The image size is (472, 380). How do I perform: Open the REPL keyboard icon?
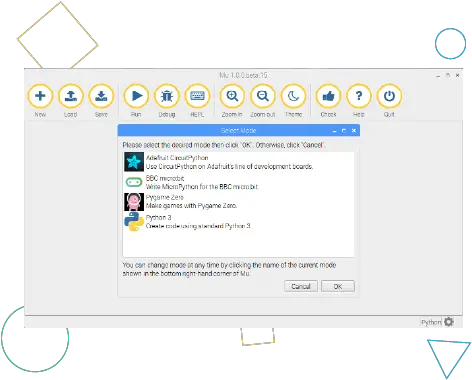point(197,96)
